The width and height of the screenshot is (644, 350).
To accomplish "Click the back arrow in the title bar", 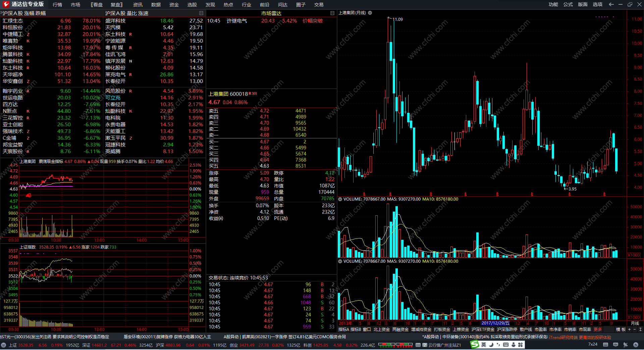I will pyautogui.click(x=611, y=4).
